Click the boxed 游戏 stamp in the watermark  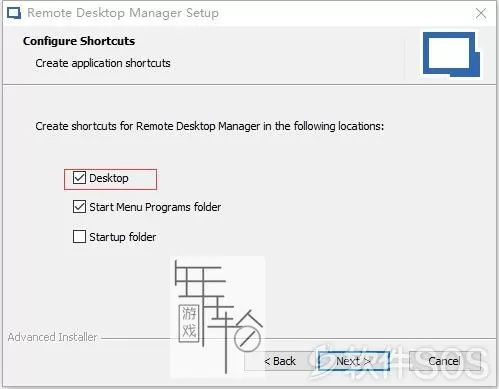[189, 323]
